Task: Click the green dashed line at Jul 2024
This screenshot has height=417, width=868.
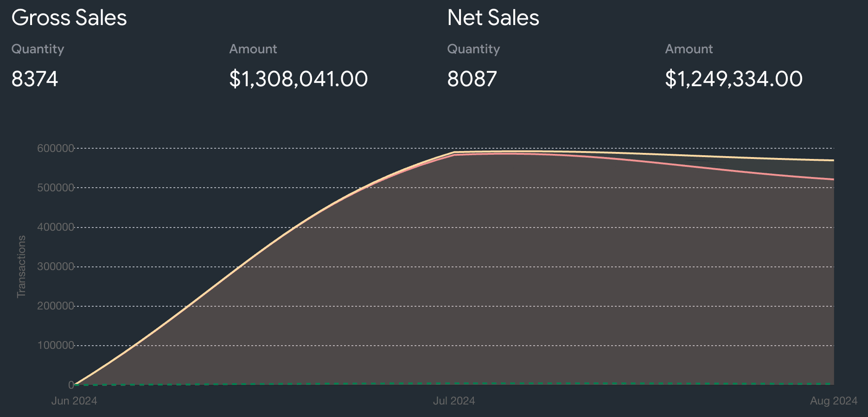Action: (x=454, y=384)
